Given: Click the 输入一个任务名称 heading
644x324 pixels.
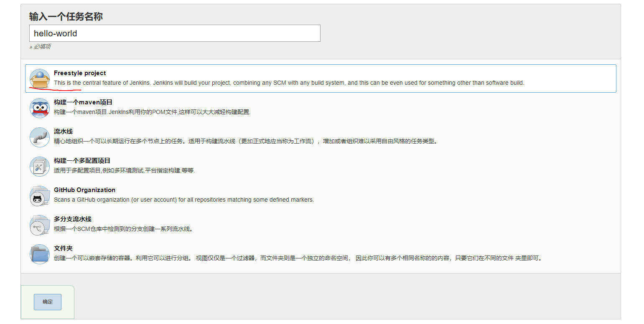Looking at the screenshot, I should [66, 17].
